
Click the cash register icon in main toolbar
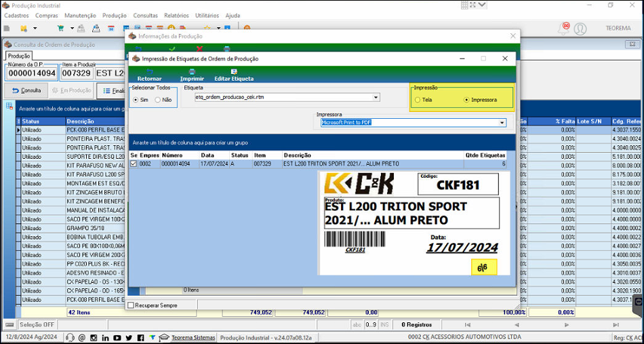point(96,28)
